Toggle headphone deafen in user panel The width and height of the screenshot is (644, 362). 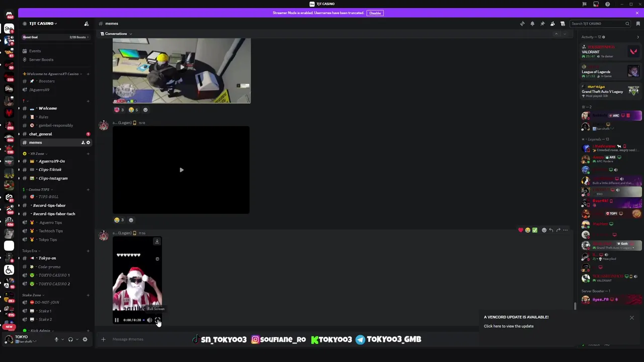pyautogui.click(x=70, y=339)
